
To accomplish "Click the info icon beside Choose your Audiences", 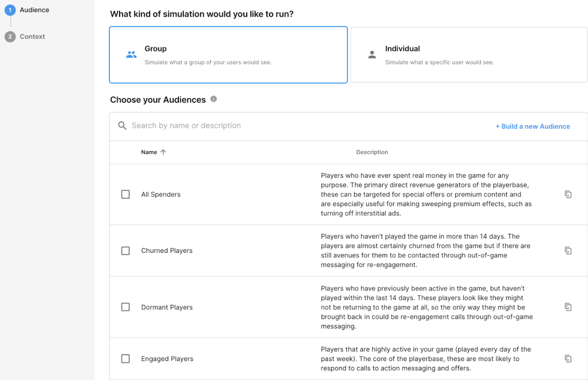I will click(214, 99).
